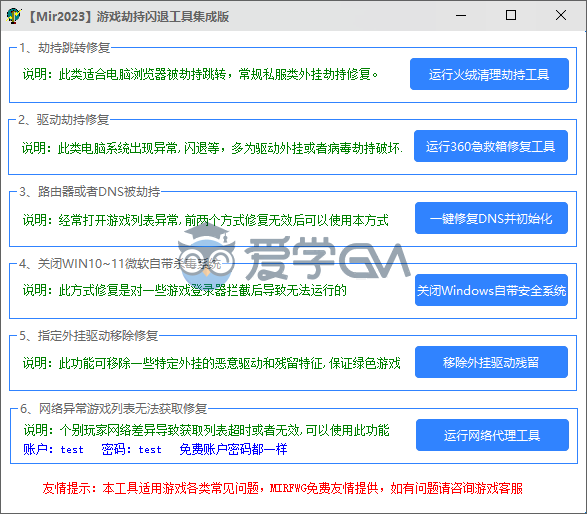The width and height of the screenshot is (587, 514).
Task: Start 运行网络代理工具 button
Action: (x=492, y=435)
